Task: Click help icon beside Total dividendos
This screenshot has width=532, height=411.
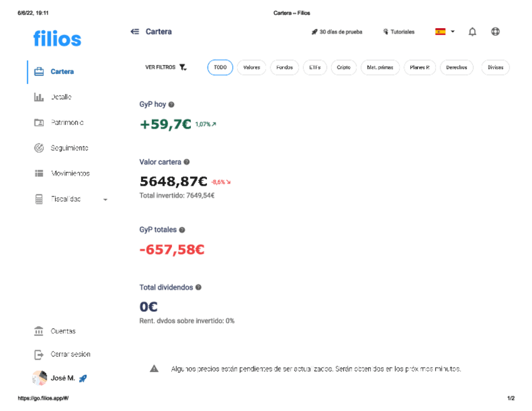Action: coord(198,287)
